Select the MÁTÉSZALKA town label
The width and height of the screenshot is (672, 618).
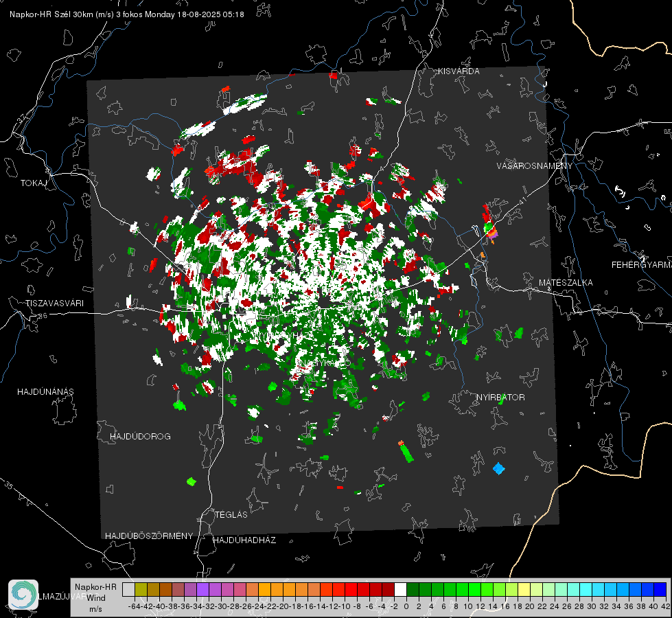pos(566,283)
